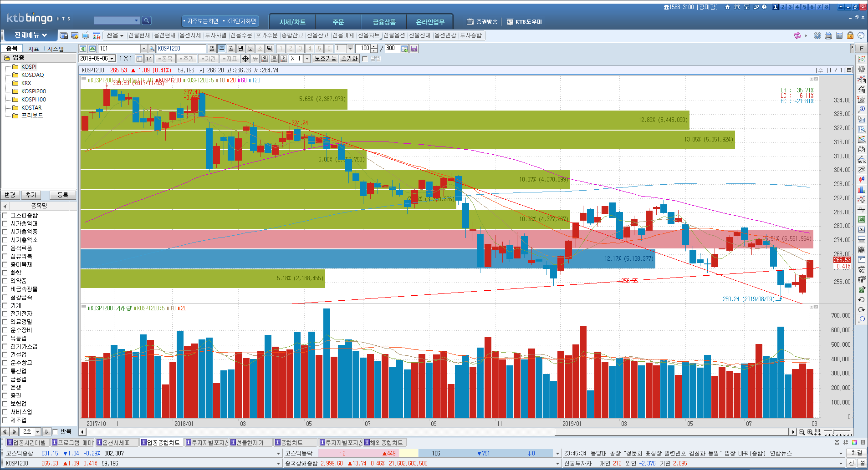Click the zoom in magnifier below the chart
The width and height of the screenshot is (868, 470).
tap(810, 432)
